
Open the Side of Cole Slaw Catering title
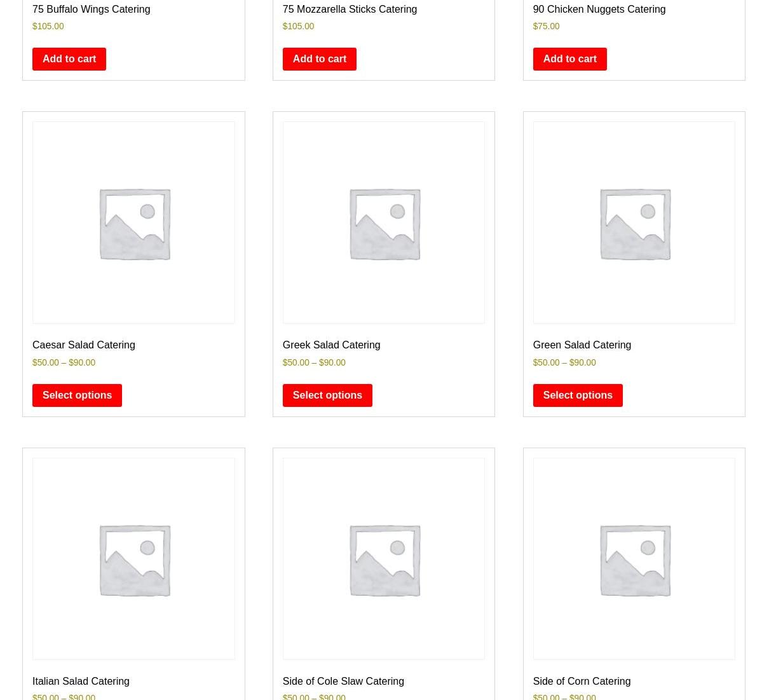tap(343, 682)
